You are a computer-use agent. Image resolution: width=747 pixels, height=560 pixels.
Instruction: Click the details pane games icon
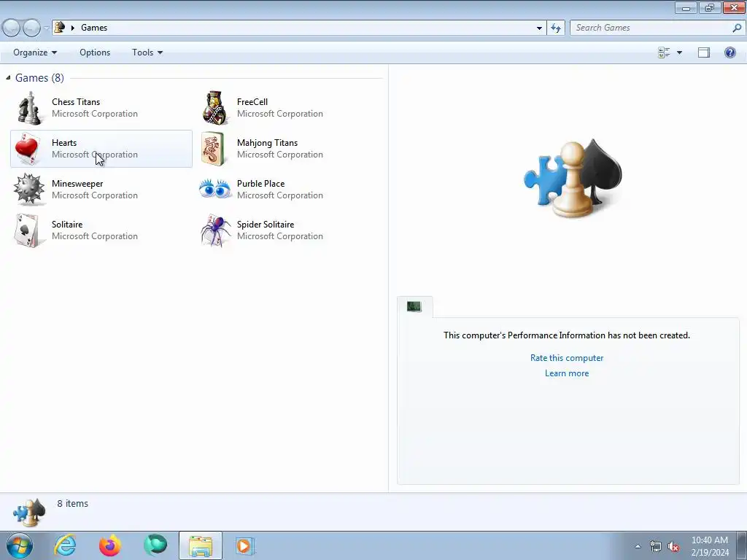(28, 512)
